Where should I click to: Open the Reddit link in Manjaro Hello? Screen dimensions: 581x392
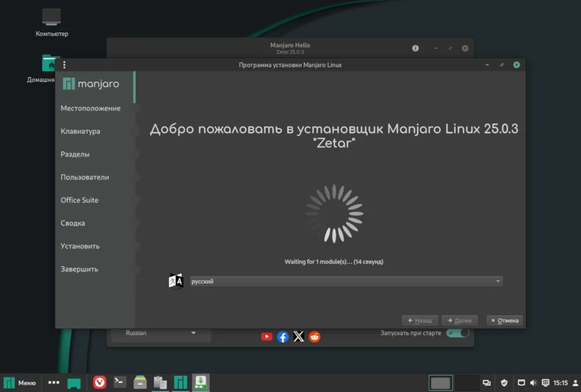(314, 336)
